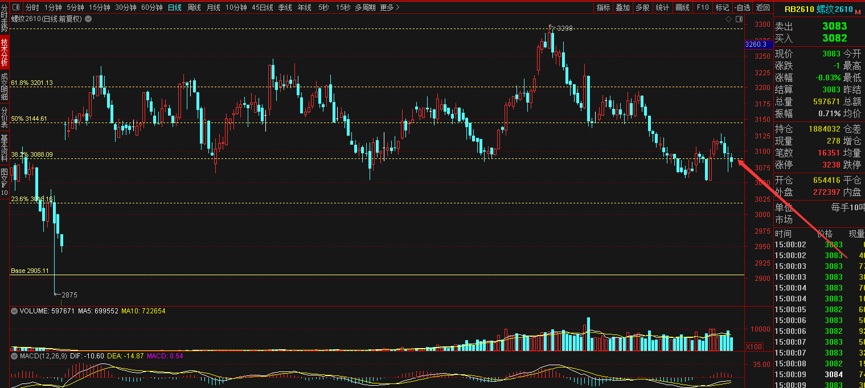This screenshot has height=388, width=865.
Task: Open the 基本资料 side tab
Action: (x=4, y=147)
